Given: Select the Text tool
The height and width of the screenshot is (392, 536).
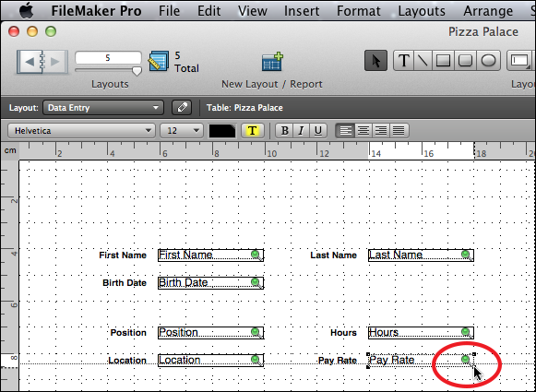Looking at the screenshot, I should point(404,61).
